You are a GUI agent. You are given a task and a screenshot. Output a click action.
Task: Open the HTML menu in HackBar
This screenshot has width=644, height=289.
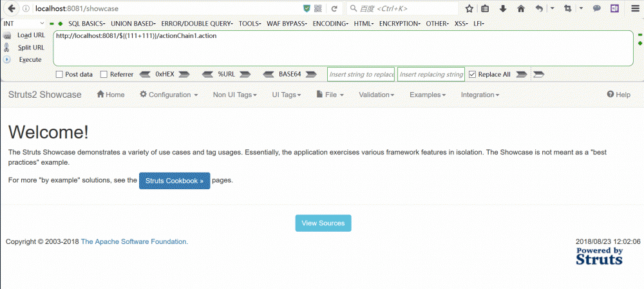pyautogui.click(x=364, y=24)
